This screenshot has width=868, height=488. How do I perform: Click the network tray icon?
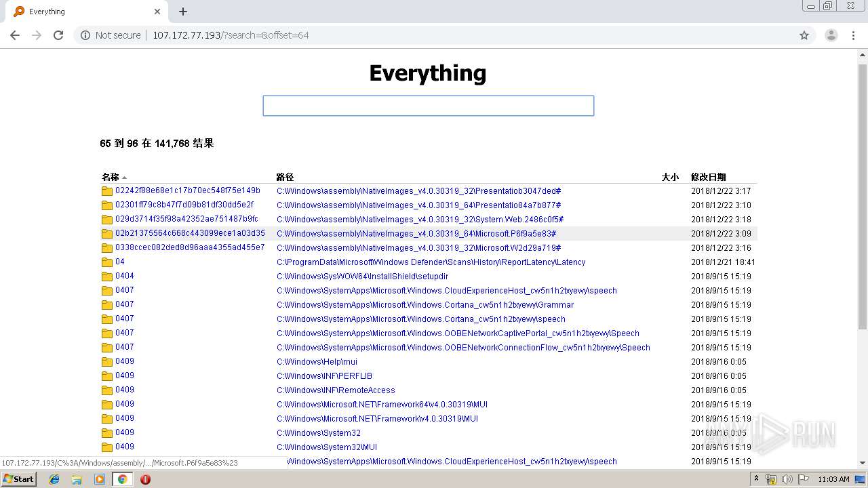click(x=771, y=479)
